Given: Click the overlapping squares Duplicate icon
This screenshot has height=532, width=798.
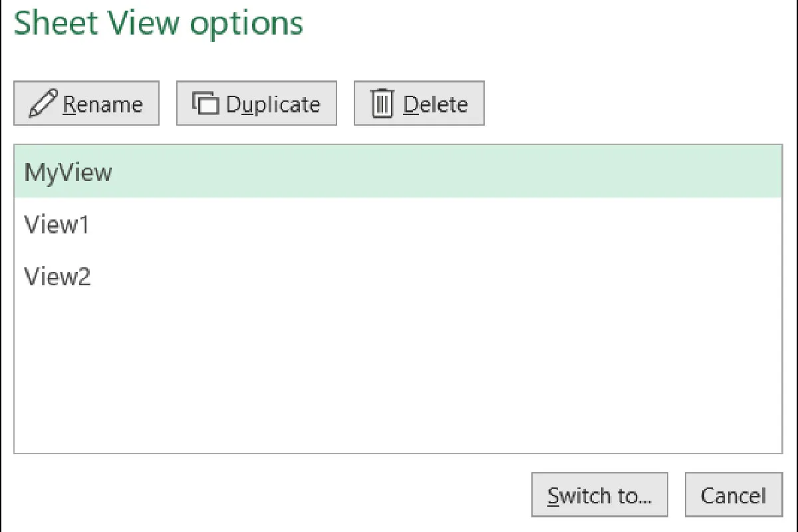Looking at the screenshot, I should click(205, 104).
